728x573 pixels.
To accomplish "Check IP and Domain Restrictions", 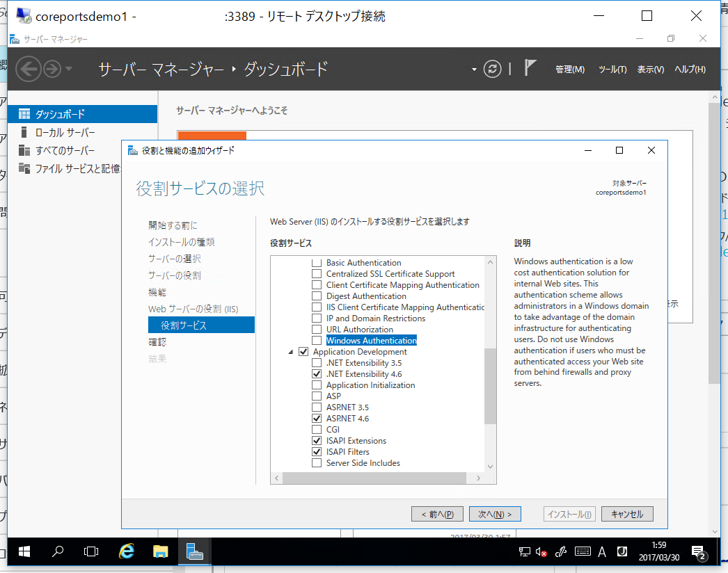I will (x=317, y=318).
